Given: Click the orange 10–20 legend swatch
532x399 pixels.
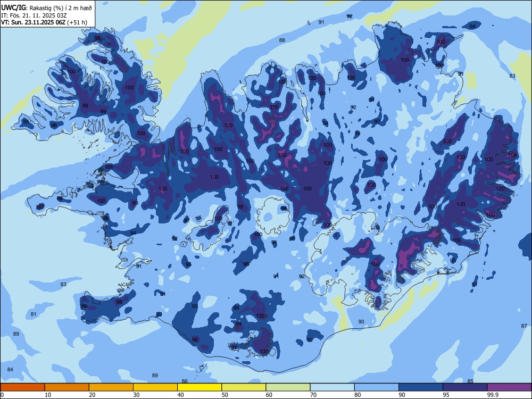Looking at the screenshot, I should point(67,387).
